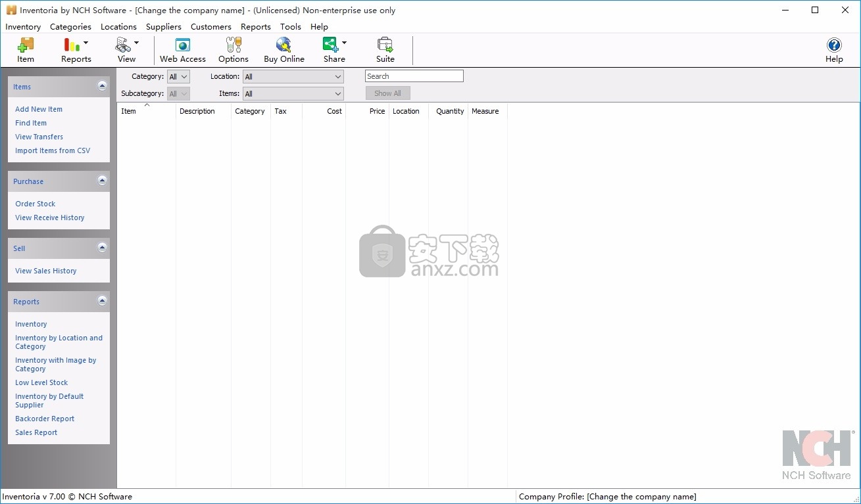Open the Options toolbar icon
861x504 pixels.
234,51
